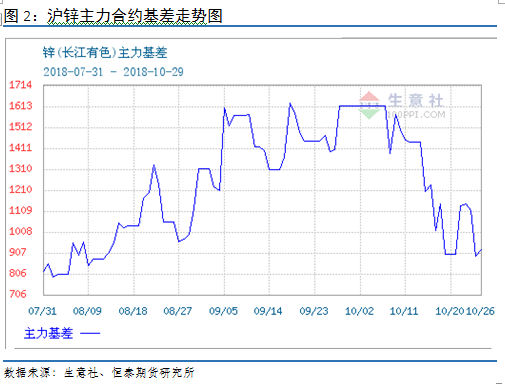Click y-axis label 1008
Viewport: 505px width, 384px height.
pos(21,231)
